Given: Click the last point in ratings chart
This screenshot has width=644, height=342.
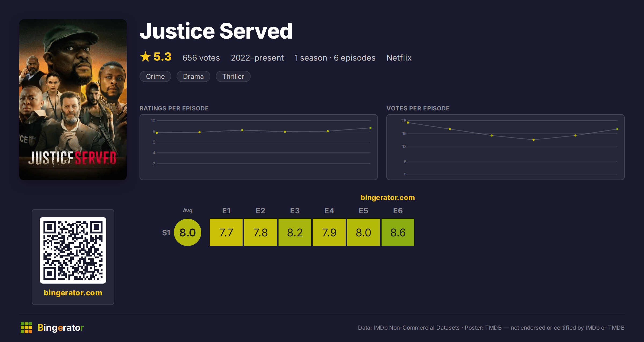Looking at the screenshot, I should (x=371, y=128).
